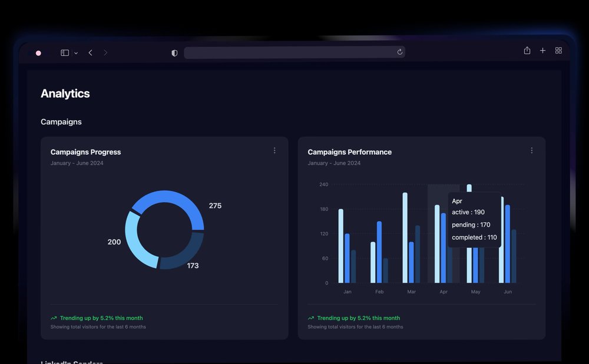Viewport: 589px width, 364px height.
Task: Click 'completed : 110' in the tooltip
Action: tap(474, 237)
